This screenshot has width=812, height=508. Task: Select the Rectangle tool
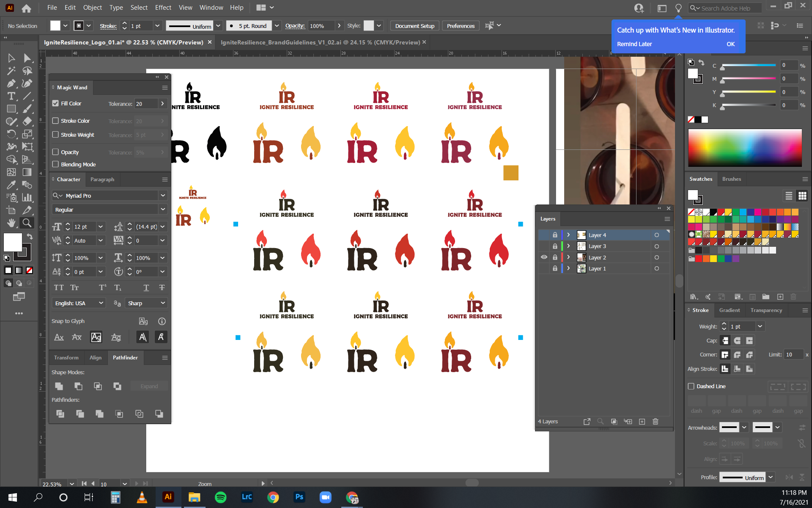(x=11, y=109)
